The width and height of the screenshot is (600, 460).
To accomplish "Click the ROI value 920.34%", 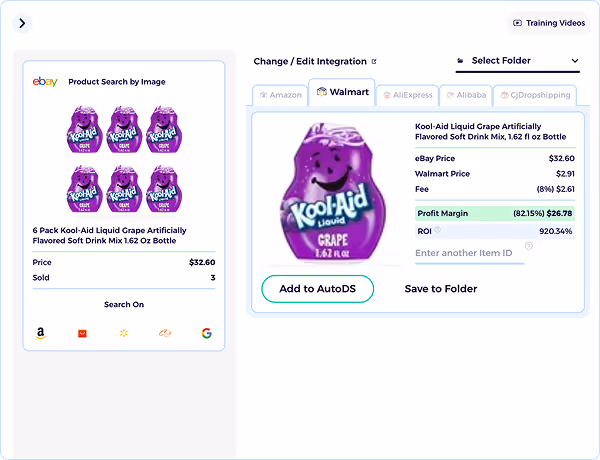I will [x=556, y=231].
